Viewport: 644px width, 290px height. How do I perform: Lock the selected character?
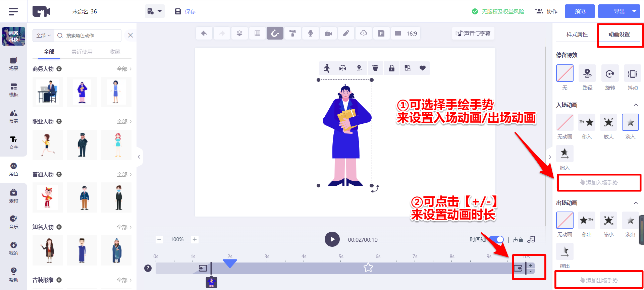click(391, 68)
